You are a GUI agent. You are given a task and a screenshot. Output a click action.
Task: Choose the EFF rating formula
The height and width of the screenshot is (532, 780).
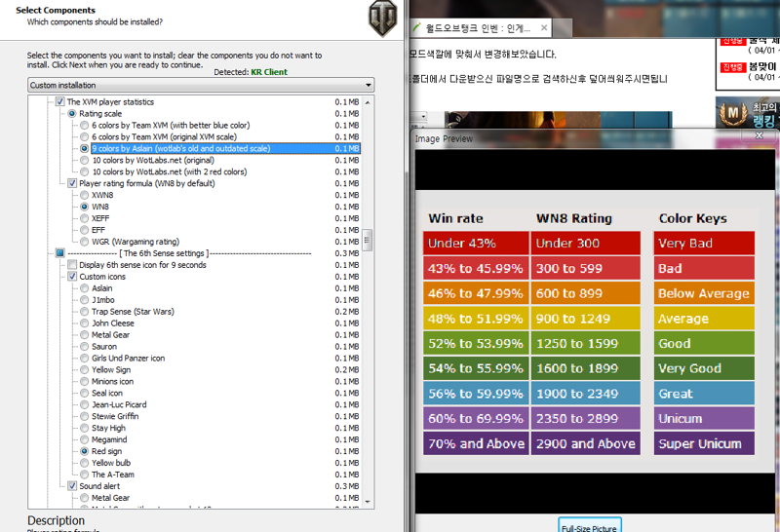[85, 230]
